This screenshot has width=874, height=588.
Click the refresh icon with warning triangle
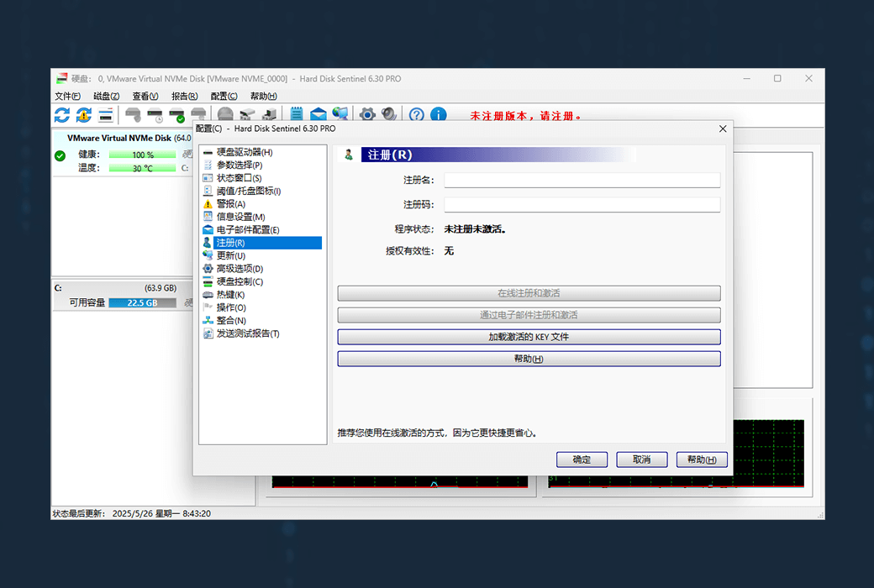(x=83, y=115)
